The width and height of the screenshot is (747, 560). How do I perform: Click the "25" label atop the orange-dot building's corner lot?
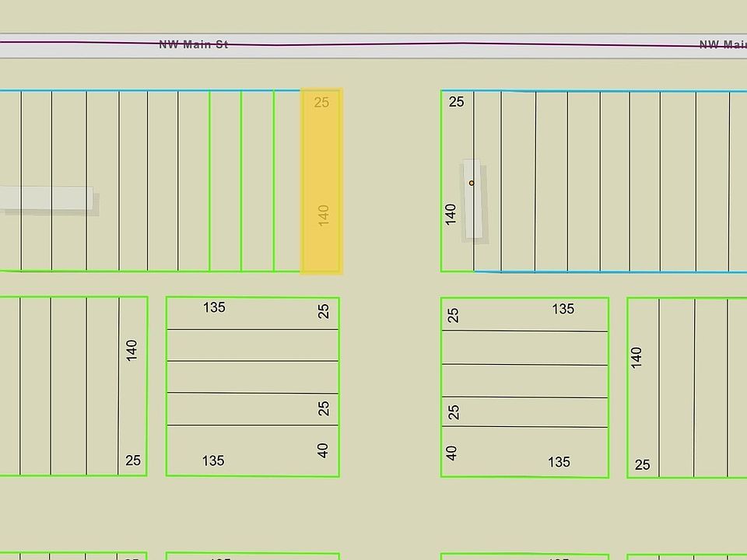(x=457, y=101)
